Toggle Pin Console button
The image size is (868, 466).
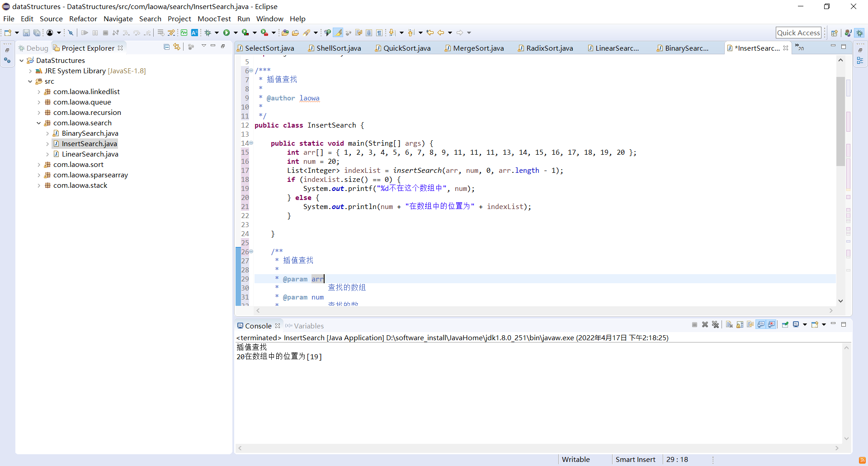(x=785, y=324)
